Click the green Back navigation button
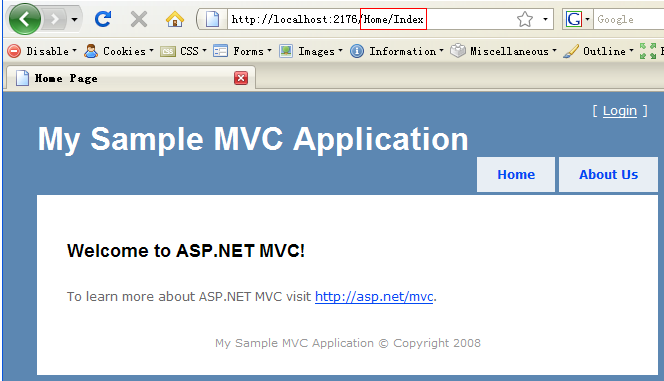Image resolution: width=664 pixels, height=381 pixels. point(25,19)
